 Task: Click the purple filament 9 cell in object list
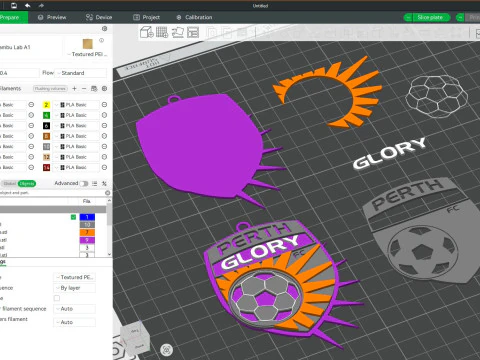click(87, 240)
